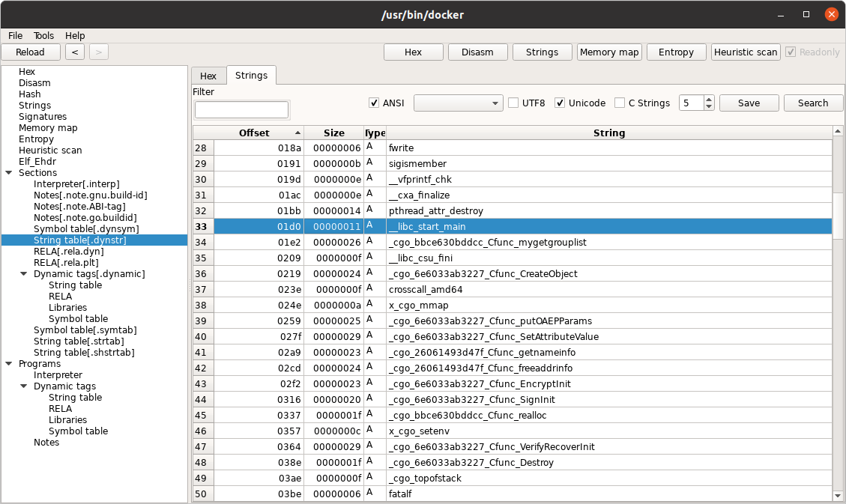
Task: Select Notes[.note.go.buildid] section
Action: tap(85, 218)
